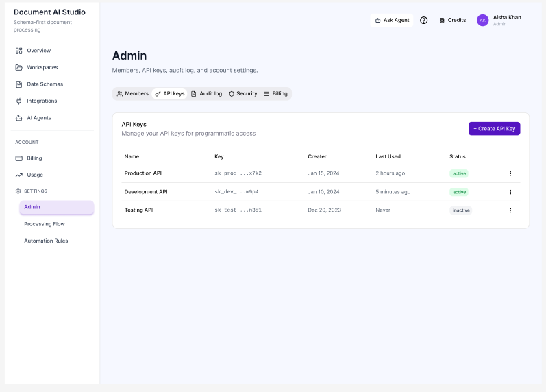Click the Create API Key button
The height and width of the screenshot is (392, 546).
coord(494,129)
